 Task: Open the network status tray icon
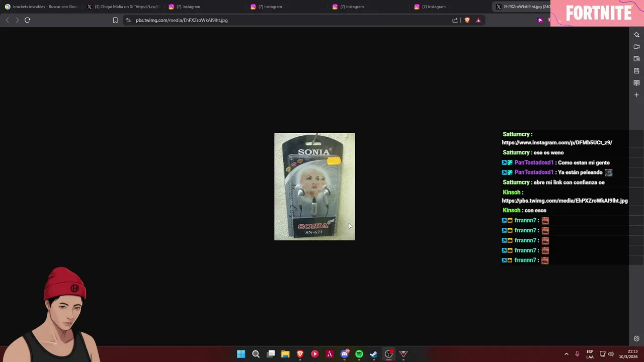pyautogui.click(x=602, y=354)
